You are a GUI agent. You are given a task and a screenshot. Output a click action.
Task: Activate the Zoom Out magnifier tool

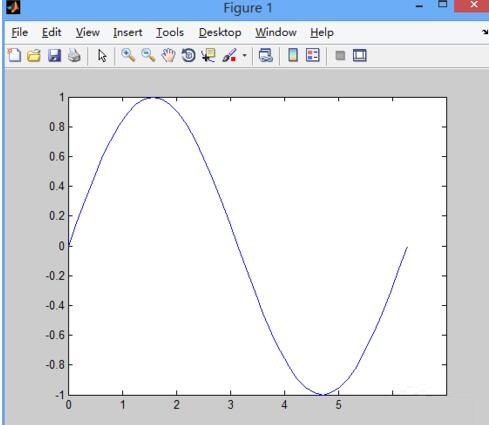tap(148, 55)
